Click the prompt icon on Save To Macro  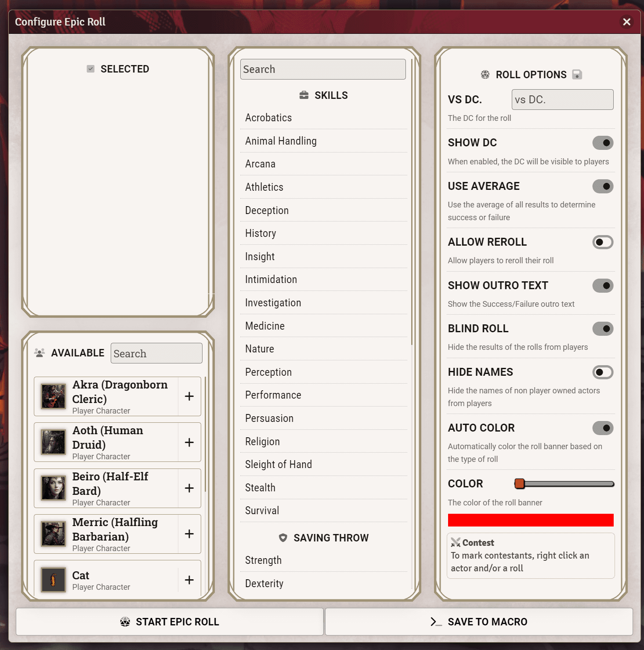[x=435, y=621]
